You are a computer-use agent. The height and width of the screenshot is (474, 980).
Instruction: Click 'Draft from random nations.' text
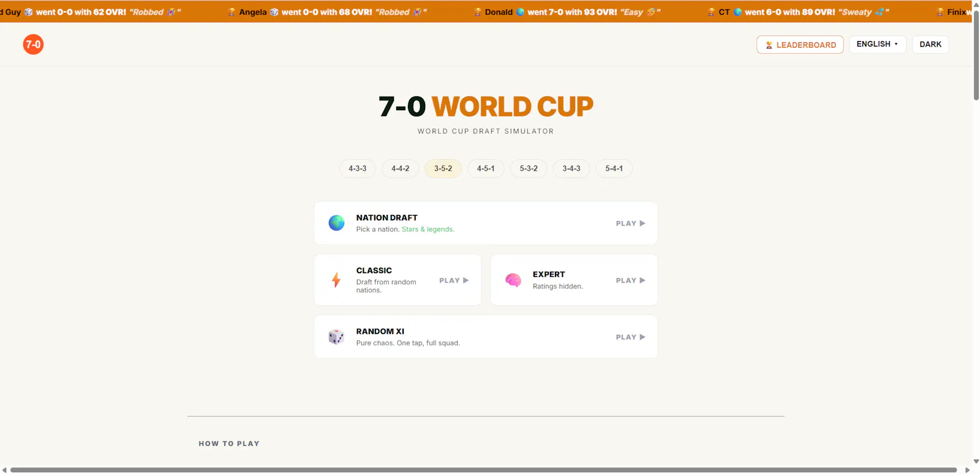(x=386, y=286)
